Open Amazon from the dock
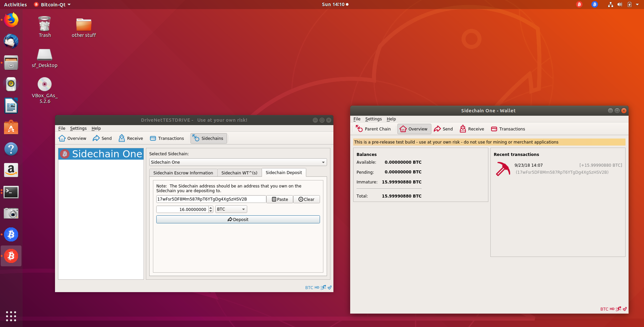Screen dimensions: 644x327 click(x=11, y=170)
